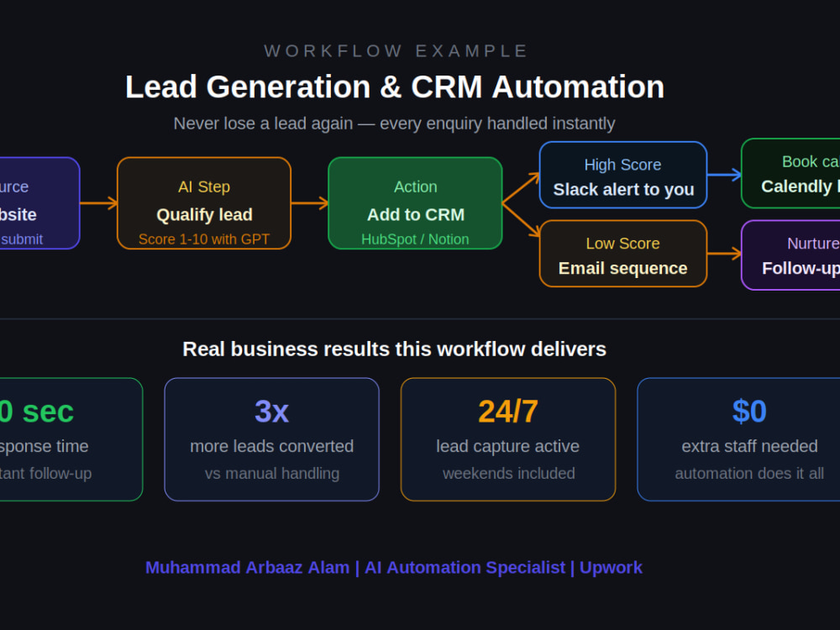Screen dimensions: 840x630
Task: Select the '24/7 lead capture active' card
Action: (x=508, y=439)
